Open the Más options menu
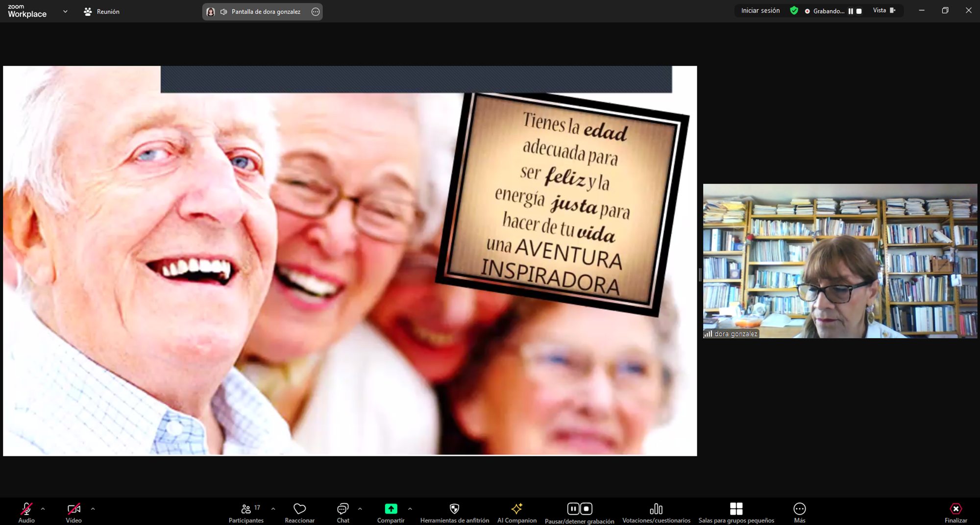Screen dimensions: 980x525 (799, 512)
